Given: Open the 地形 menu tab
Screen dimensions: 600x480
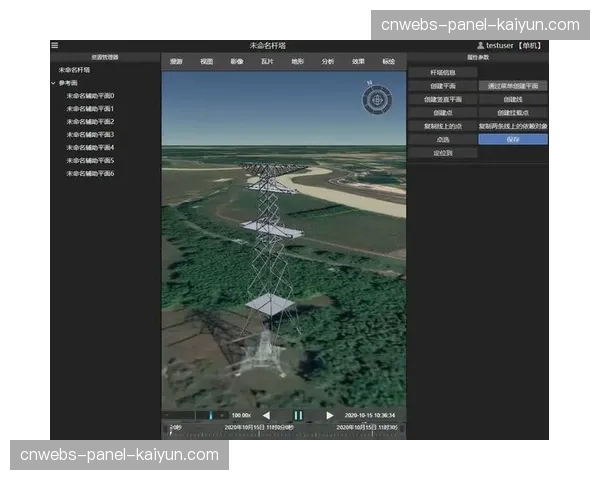Looking at the screenshot, I should (x=297, y=61).
